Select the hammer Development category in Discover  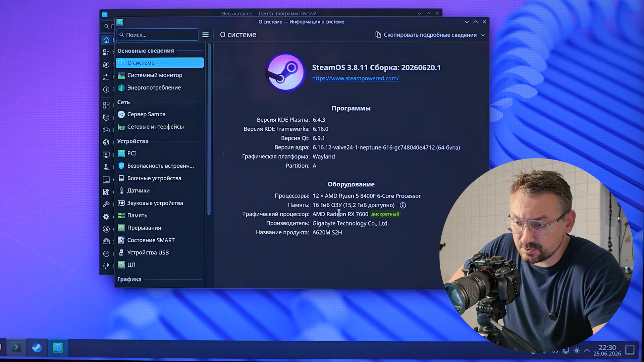pos(106,204)
